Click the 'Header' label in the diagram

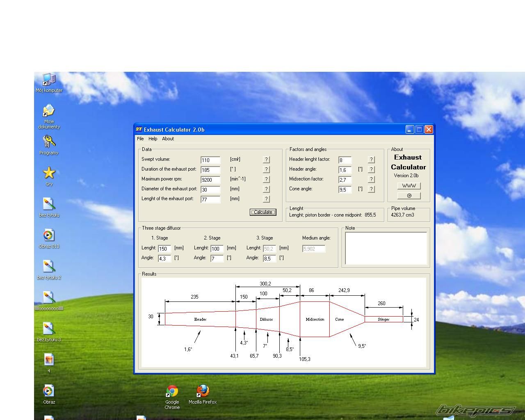click(x=200, y=319)
